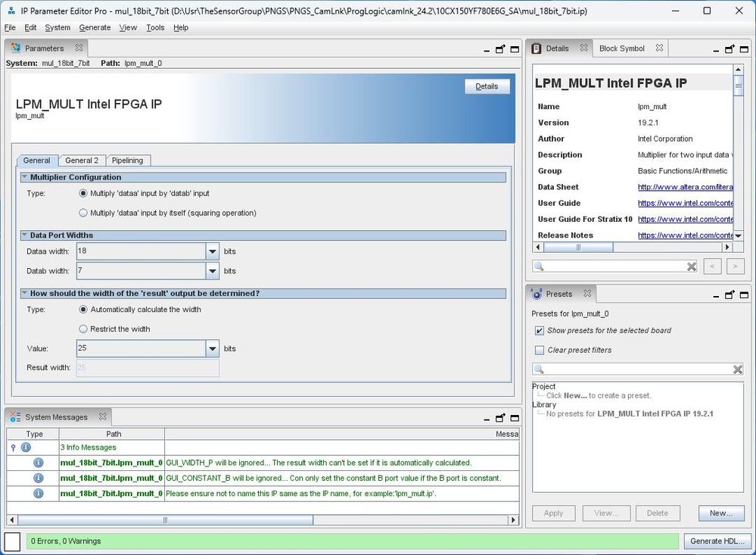Viewport: 756px width, 555px height.
Task: Detach the Details panel into its own window
Action: coord(730,48)
